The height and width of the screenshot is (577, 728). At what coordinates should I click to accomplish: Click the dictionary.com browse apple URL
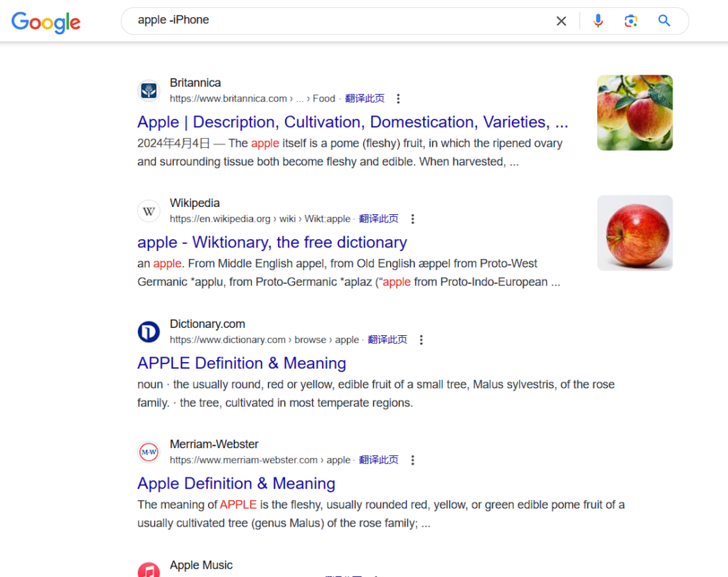pyautogui.click(x=264, y=339)
